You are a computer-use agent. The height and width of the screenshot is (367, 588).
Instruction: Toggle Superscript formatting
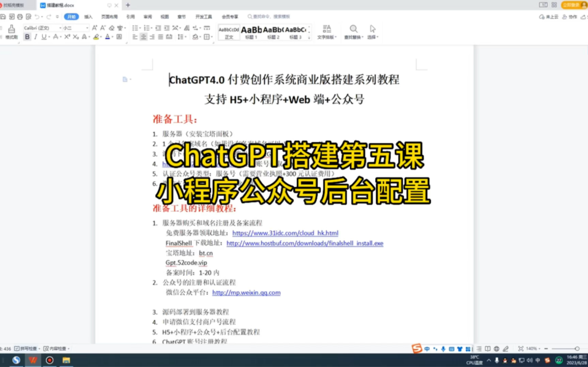tap(67, 37)
